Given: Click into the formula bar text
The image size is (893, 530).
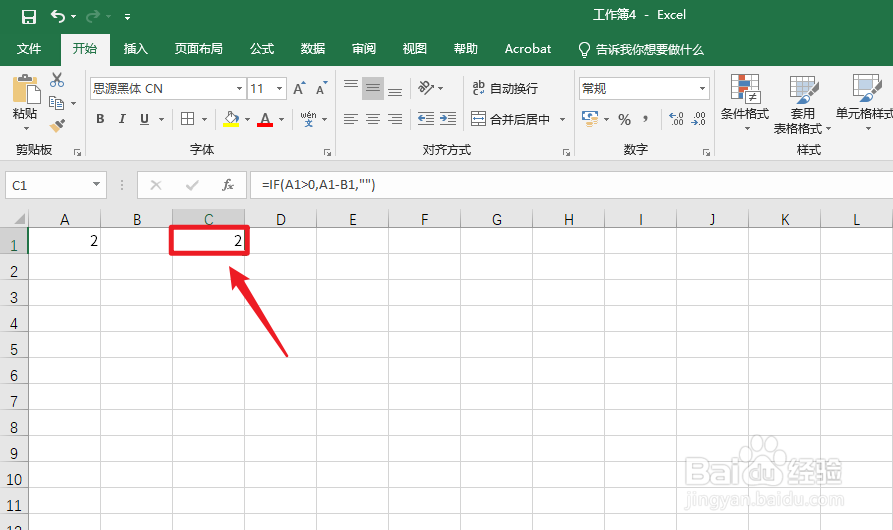Looking at the screenshot, I should pyautogui.click(x=571, y=185).
